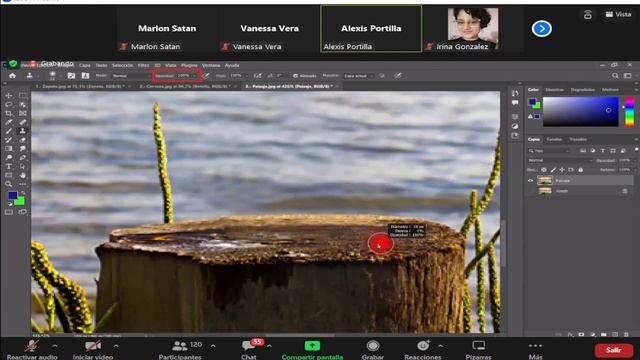Toggle lock all padlock icon
Screen dimensions: 640x360
[580, 169]
